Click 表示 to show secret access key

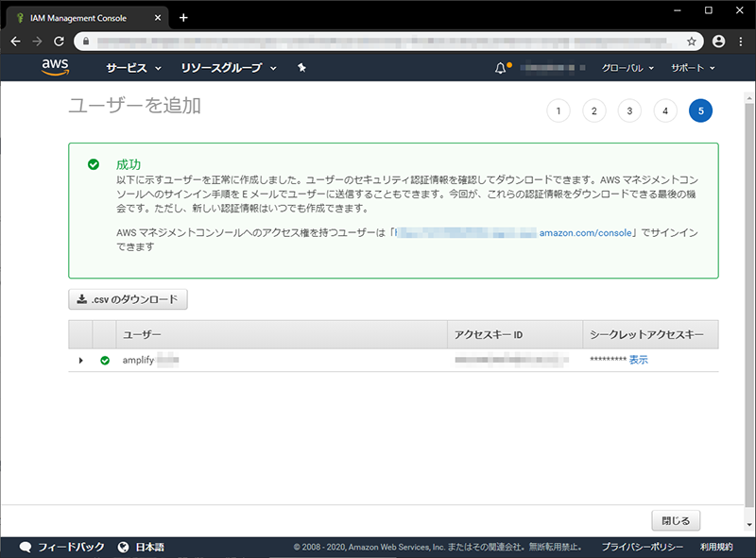point(639,360)
